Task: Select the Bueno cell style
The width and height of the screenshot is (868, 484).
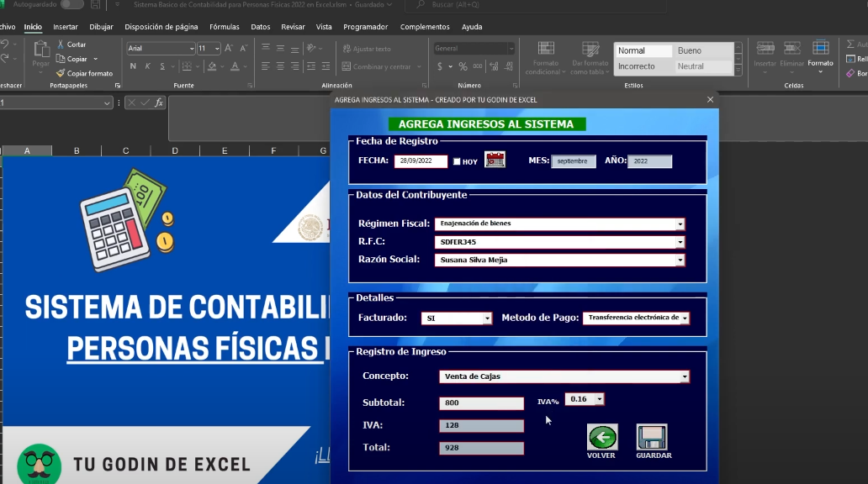Action: (x=703, y=50)
